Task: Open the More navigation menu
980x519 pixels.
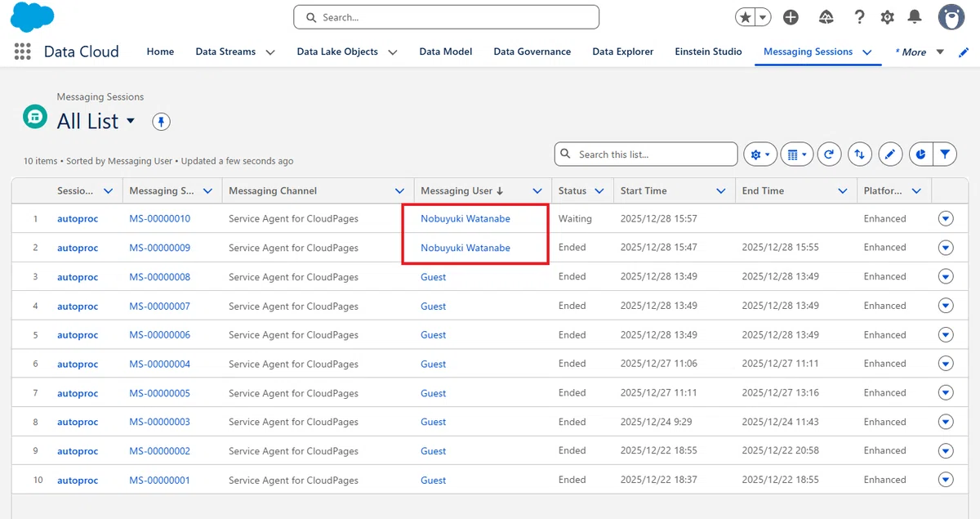Action: click(919, 52)
